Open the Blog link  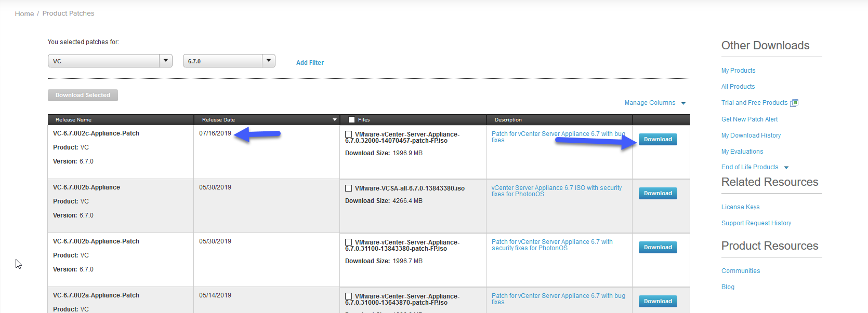[728, 287]
